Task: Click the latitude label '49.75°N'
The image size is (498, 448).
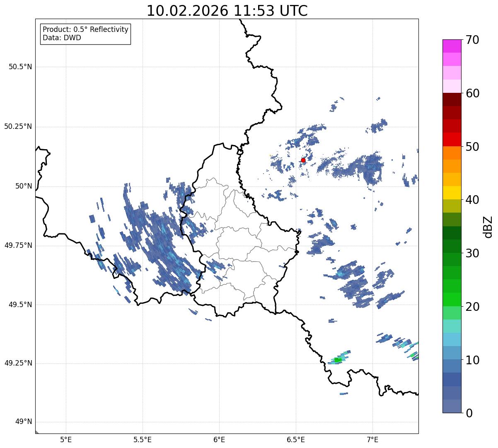Action: (18, 245)
